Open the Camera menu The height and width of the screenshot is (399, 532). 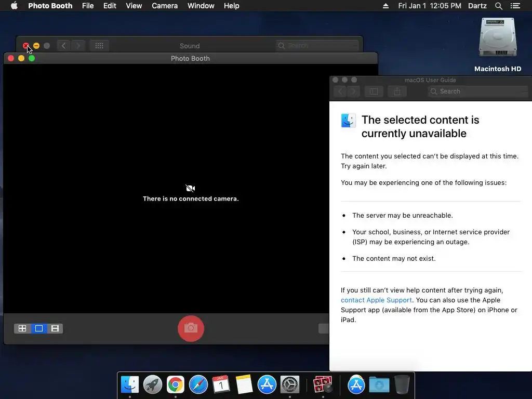[165, 6]
